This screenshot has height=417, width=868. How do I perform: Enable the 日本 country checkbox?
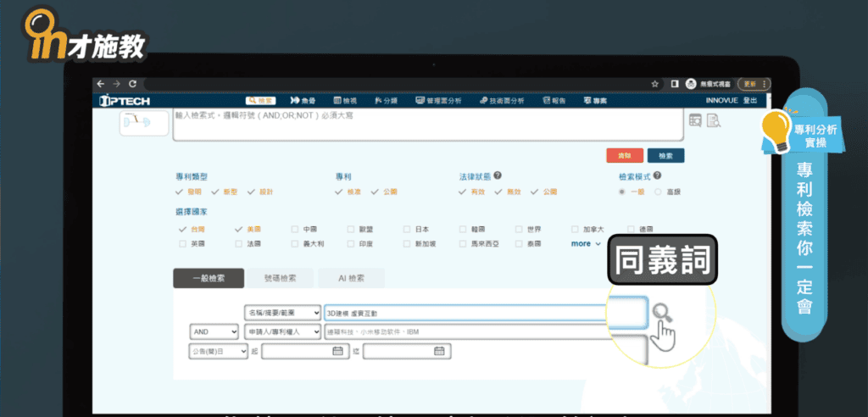point(408,229)
